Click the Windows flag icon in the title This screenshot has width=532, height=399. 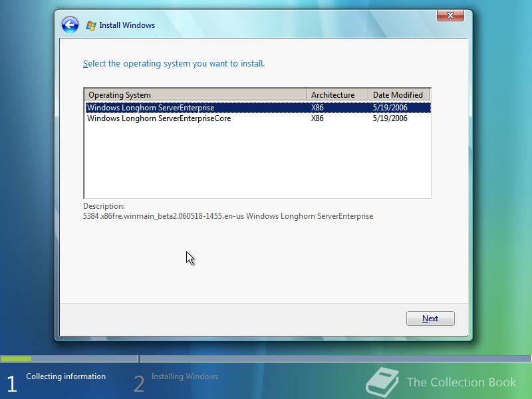(91, 25)
